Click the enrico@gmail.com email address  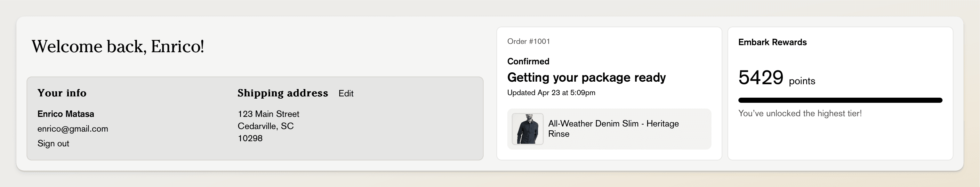point(73,129)
